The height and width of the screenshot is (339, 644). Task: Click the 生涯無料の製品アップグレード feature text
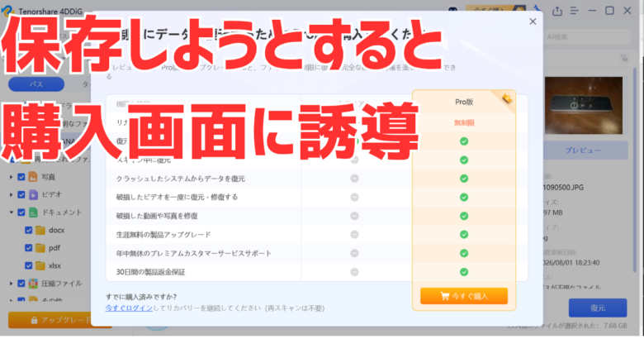point(163,235)
